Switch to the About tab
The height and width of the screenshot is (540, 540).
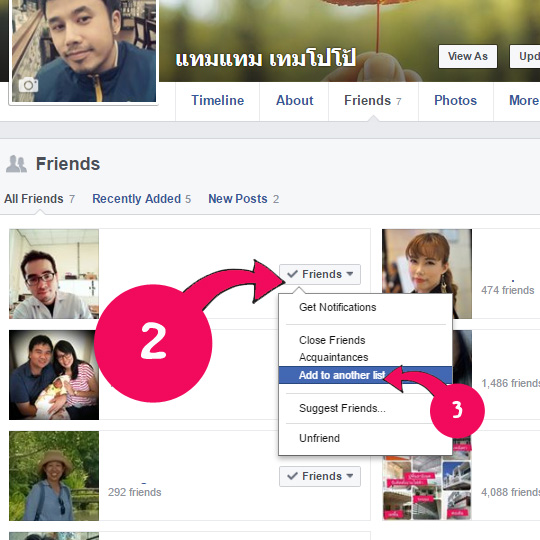(294, 101)
